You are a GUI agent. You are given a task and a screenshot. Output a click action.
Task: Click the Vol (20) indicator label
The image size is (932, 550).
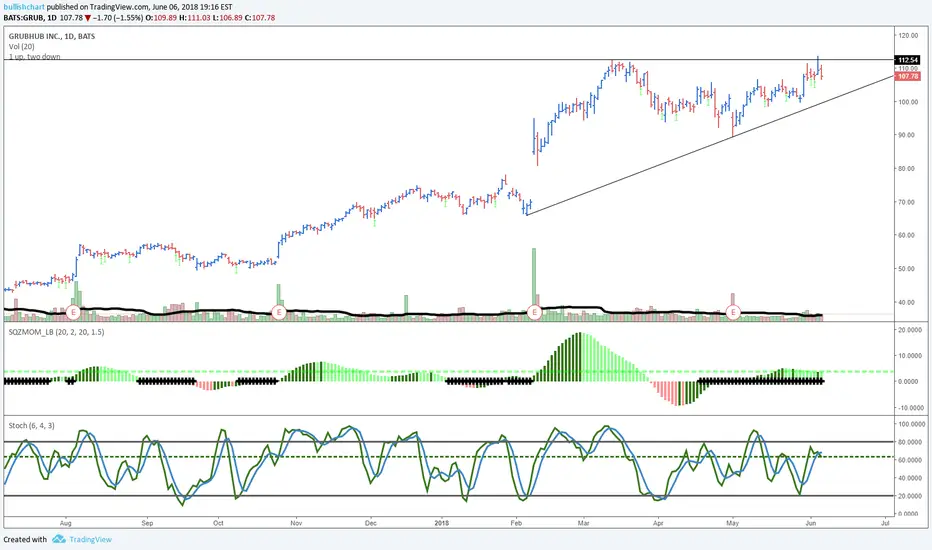point(21,46)
